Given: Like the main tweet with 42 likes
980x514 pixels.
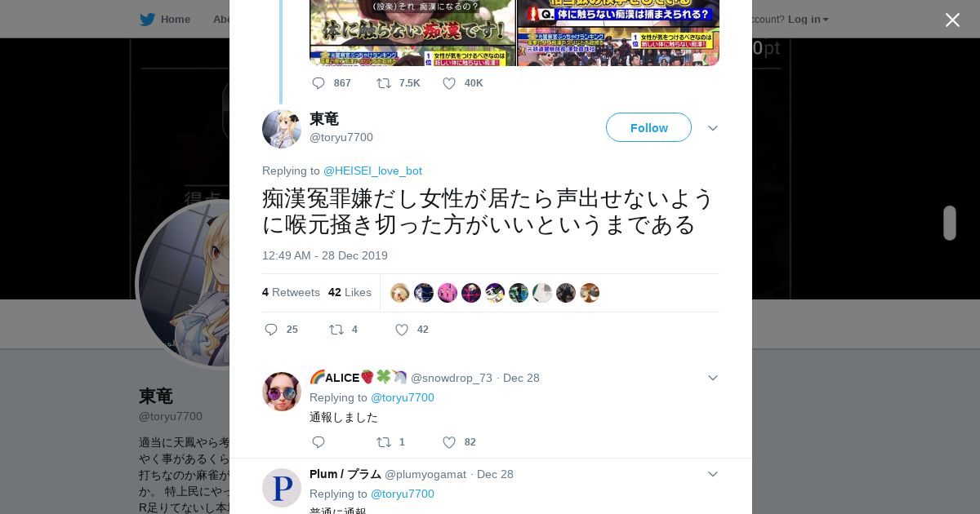Looking at the screenshot, I should tap(402, 330).
